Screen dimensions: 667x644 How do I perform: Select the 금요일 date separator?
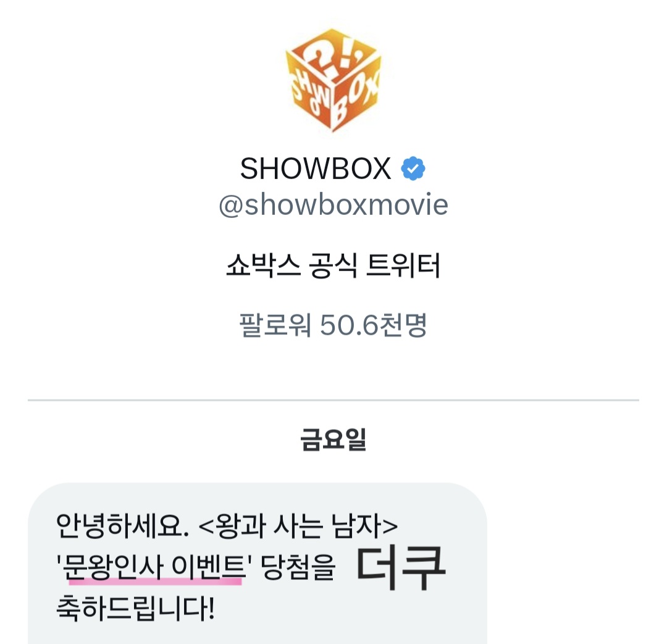tap(333, 439)
